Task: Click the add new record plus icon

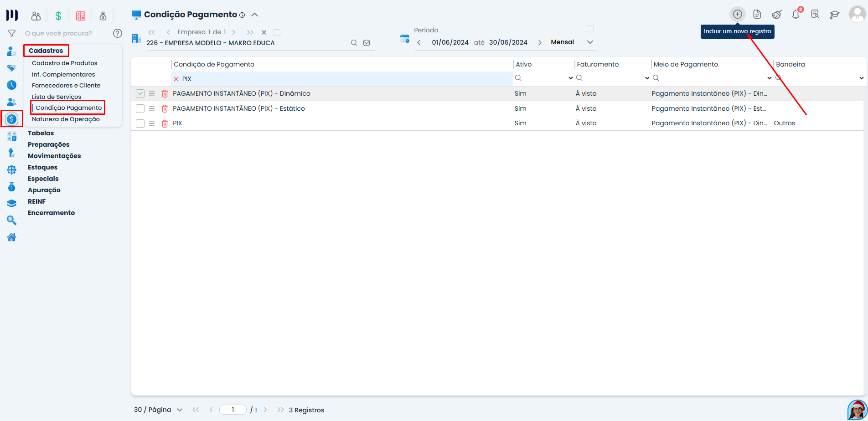Action: pyautogui.click(x=737, y=14)
